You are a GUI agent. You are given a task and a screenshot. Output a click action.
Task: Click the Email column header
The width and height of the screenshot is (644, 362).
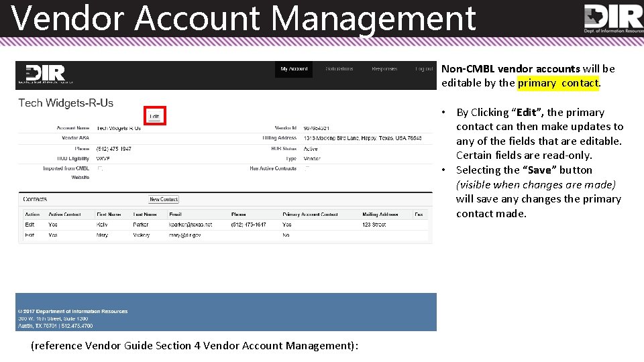click(175, 215)
